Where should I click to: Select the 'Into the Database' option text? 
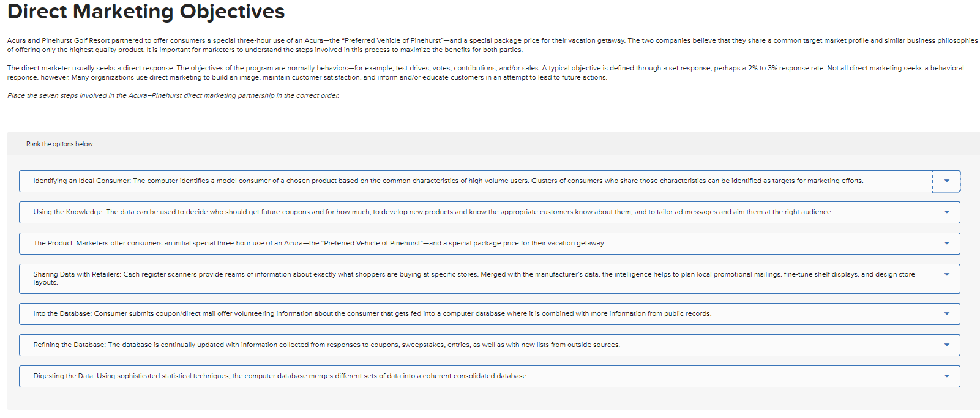pyautogui.click(x=372, y=314)
